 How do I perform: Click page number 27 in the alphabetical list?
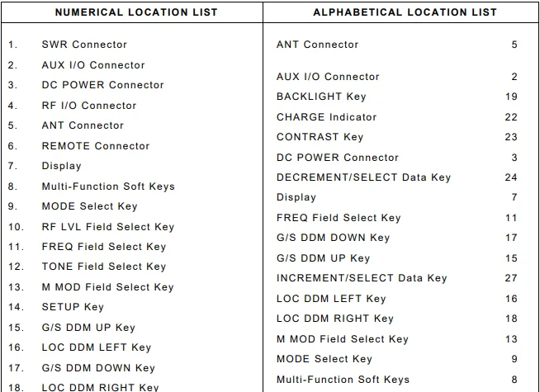tap(511, 278)
